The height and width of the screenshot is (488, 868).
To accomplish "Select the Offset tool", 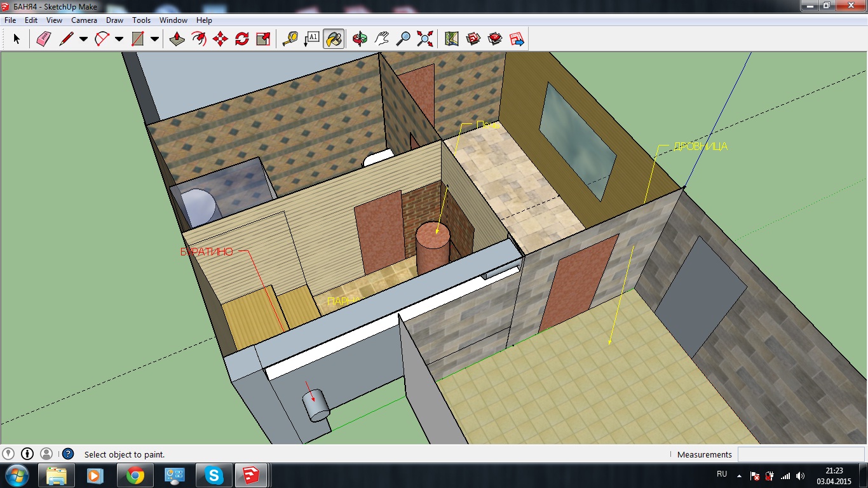I will [x=199, y=39].
